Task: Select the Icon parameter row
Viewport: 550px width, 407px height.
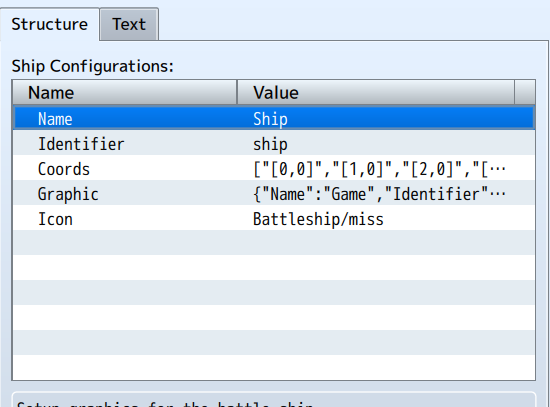Action: click(x=274, y=219)
